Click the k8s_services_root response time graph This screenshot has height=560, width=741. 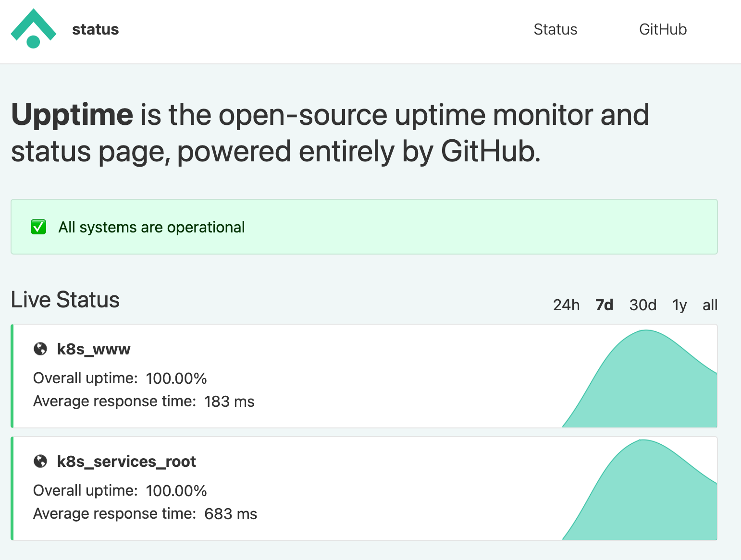pos(640,489)
